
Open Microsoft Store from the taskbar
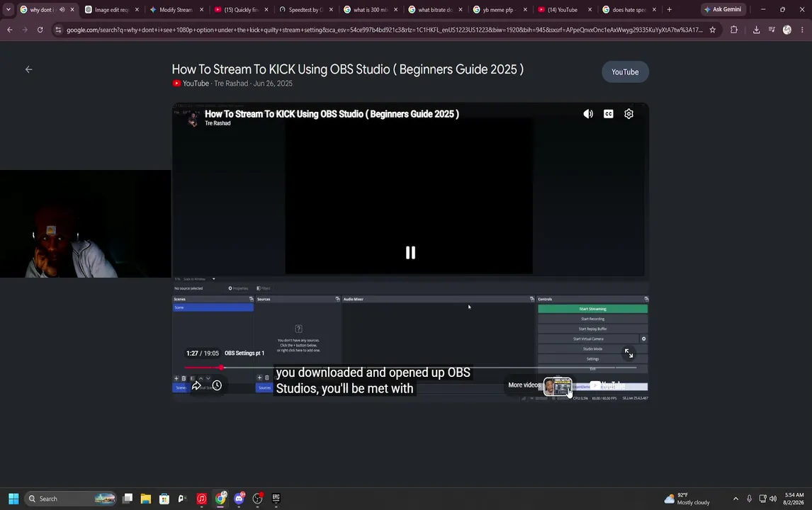tap(164, 499)
